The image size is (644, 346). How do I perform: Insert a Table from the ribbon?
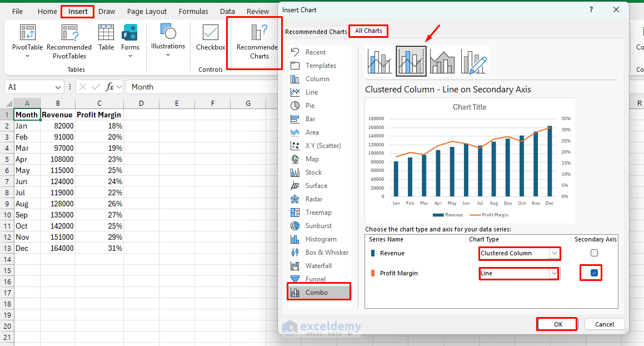[x=106, y=37]
